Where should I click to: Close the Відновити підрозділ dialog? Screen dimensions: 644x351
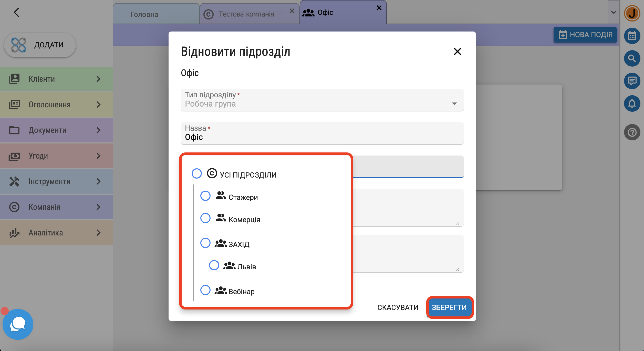pyautogui.click(x=457, y=51)
